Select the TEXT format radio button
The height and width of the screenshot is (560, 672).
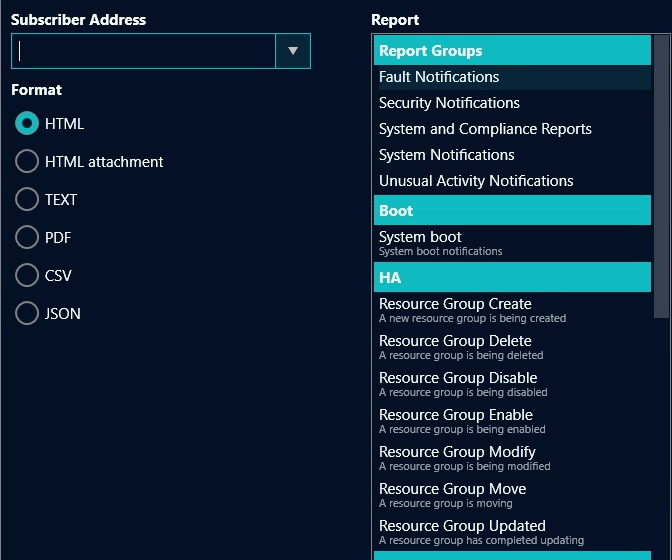pos(27,200)
